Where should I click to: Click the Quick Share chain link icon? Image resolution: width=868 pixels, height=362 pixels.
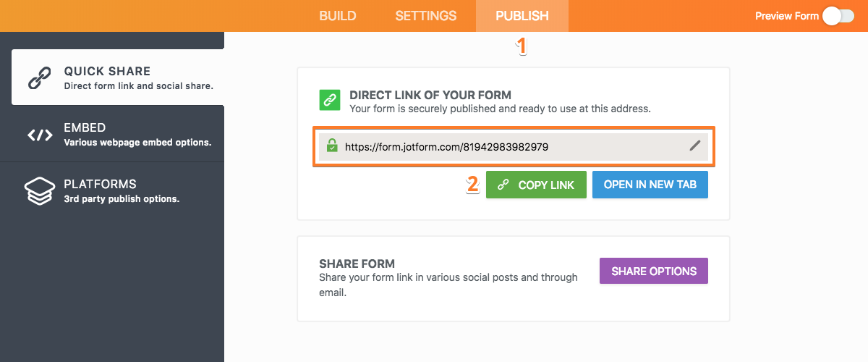coord(40,77)
